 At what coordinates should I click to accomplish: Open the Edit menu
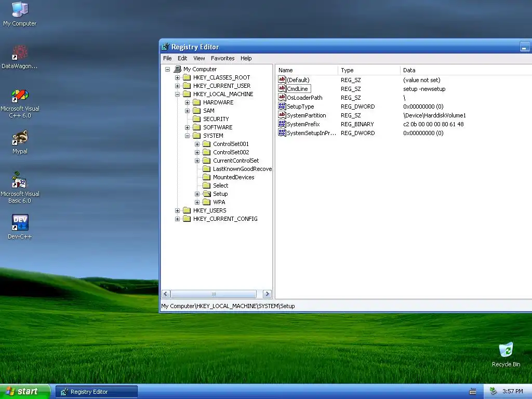tap(182, 58)
